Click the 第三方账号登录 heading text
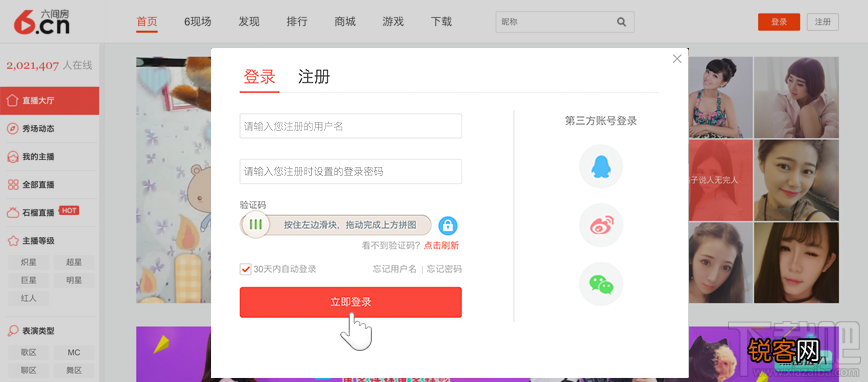868x382 pixels. coord(601,121)
